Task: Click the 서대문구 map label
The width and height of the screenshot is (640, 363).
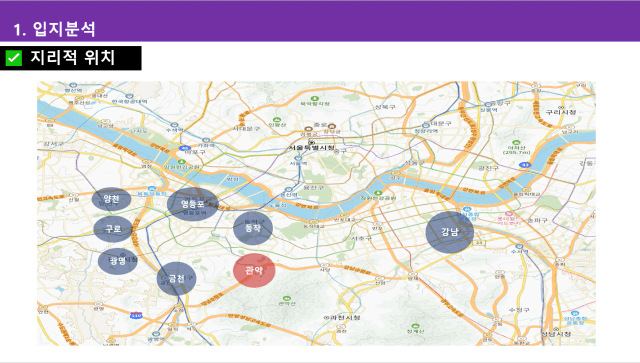Action: (246, 129)
